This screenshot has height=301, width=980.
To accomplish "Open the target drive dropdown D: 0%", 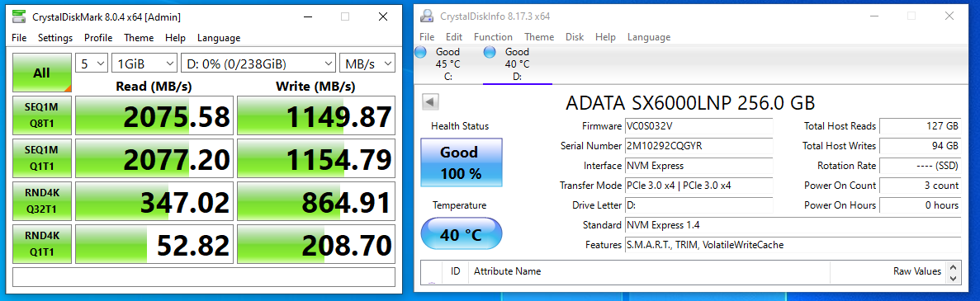I will (258, 63).
